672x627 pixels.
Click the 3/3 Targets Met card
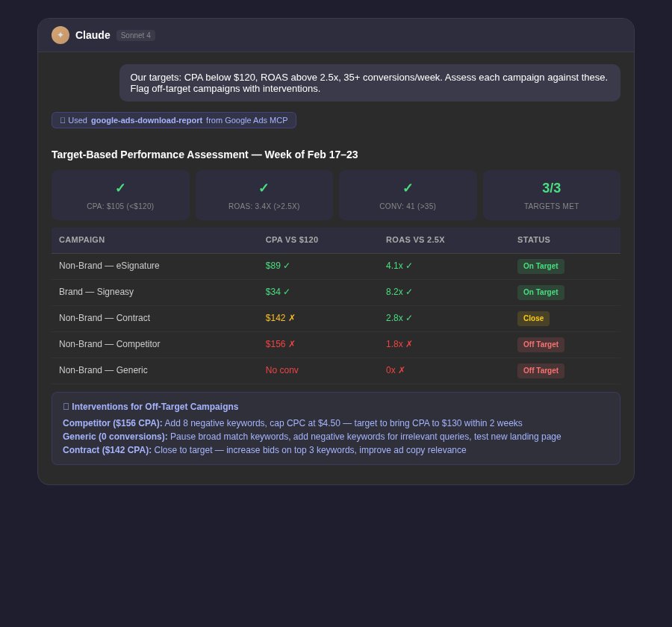point(552,196)
